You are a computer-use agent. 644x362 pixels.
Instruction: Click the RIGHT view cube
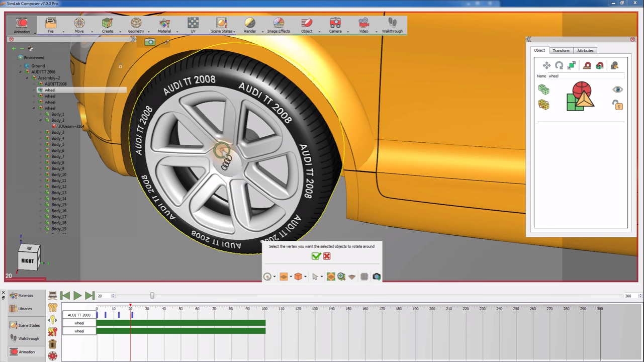29,259
